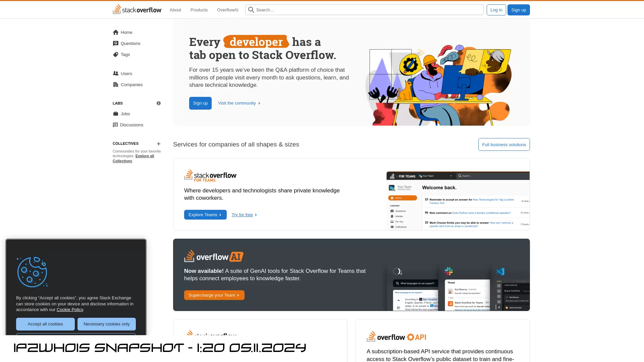Click the LABS info icon
Image resolution: width=644 pixels, height=362 pixels.
pos(159,103)
